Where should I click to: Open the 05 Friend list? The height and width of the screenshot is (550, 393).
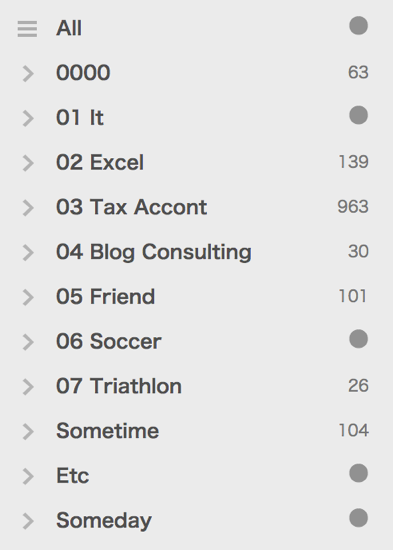pyautogui.click(x=105, y=296)
